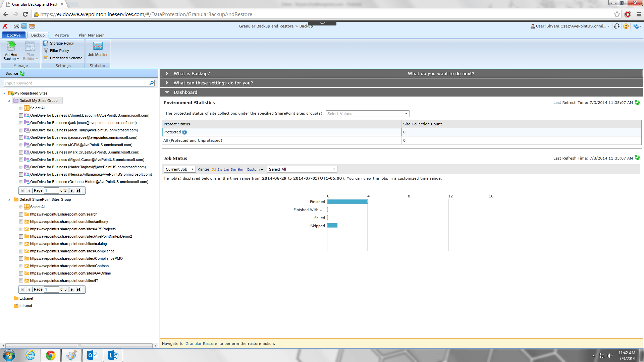Switch to the Restore tab
This screenshot has width=644, height=362.
(62, 35)
